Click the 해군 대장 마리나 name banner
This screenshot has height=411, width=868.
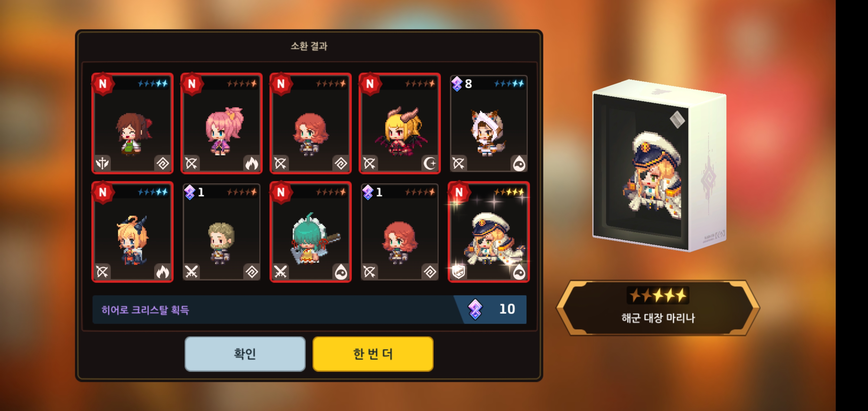pos(658,307)
